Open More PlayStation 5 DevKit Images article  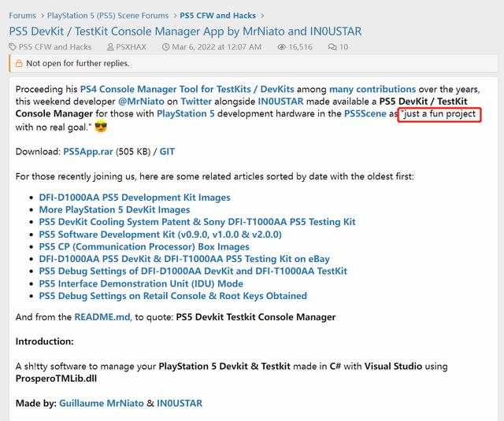(x=114, y=209)
